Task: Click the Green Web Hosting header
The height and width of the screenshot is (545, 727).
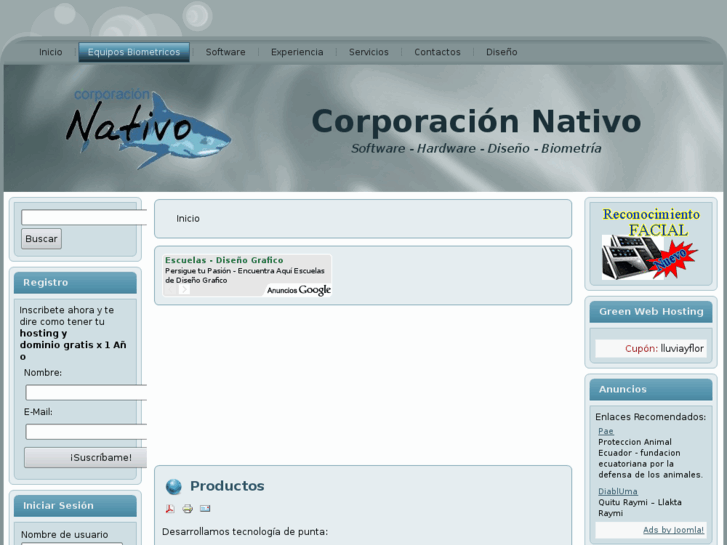Action: [x=651, y=312]
